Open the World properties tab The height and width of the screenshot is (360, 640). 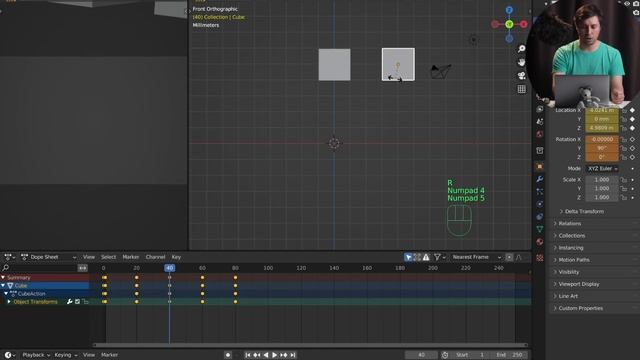540,134
